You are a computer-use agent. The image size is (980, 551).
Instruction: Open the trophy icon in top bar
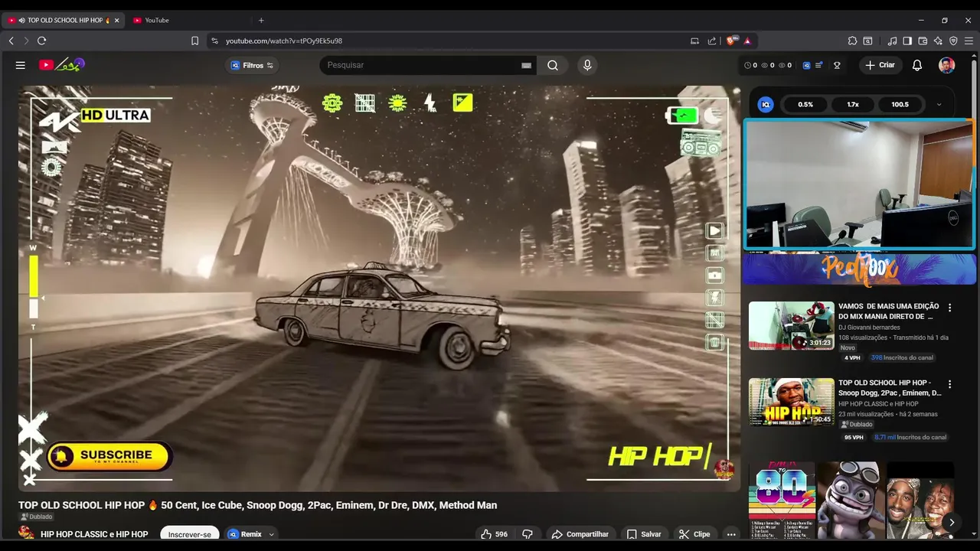pyautogui.click(x=837, y=65)
